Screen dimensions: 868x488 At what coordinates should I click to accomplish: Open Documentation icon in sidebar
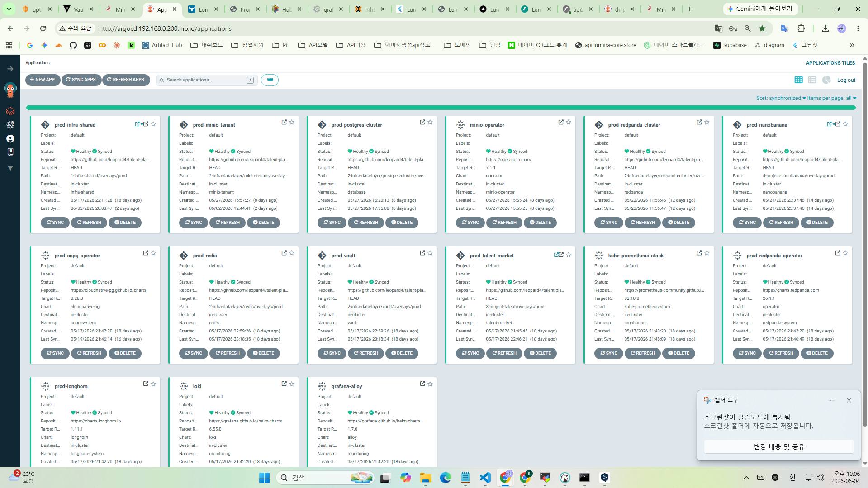(x=10, y=152)
